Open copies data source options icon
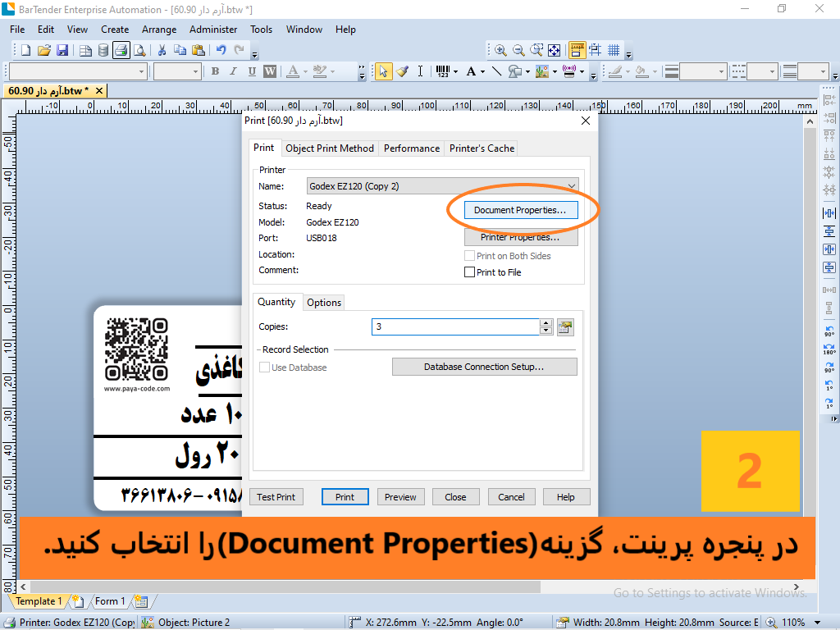The height and width of the screenshot is (630, 840). (x=565, y=326)
